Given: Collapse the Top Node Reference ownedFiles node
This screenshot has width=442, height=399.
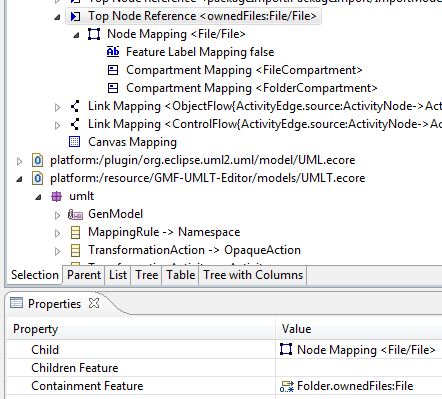Looking at the screenshot, I should point(57,17).
